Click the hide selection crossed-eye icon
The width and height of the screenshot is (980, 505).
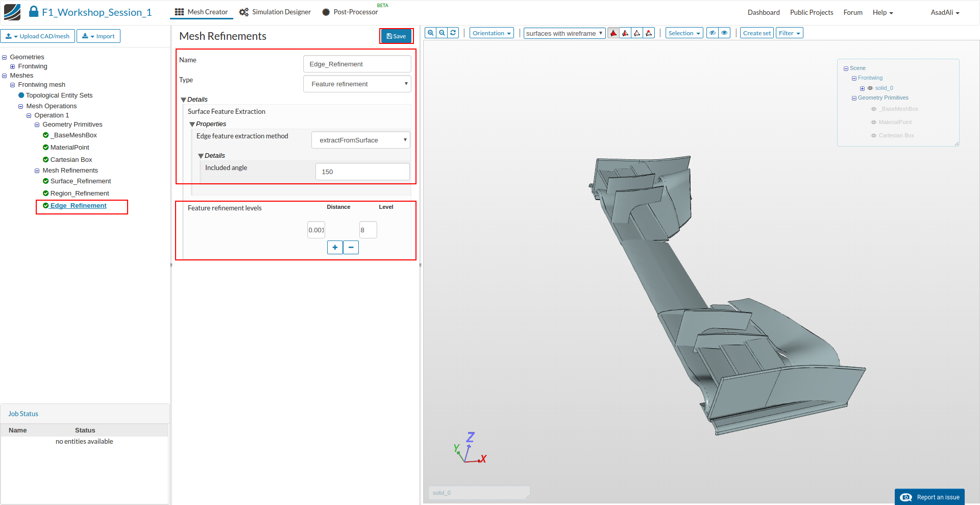[x=713, y=33]
